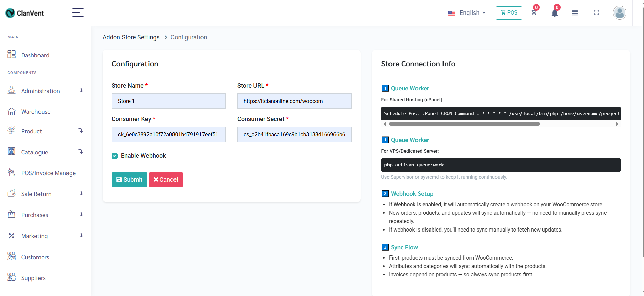This screenshot has height=296, width=644.
Task: Expand the Administration menu arrow
Action: coord(81,90)
